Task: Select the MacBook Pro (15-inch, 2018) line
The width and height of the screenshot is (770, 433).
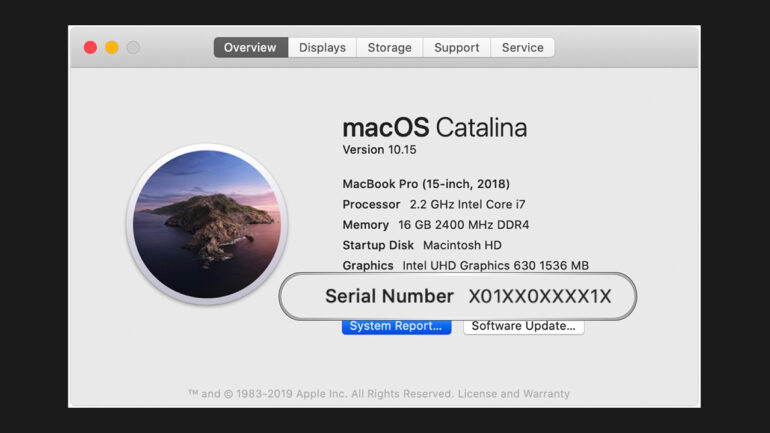Action: point(426,184)
